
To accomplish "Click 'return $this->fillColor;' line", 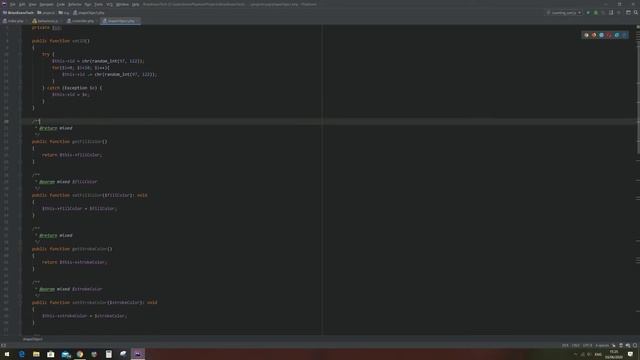I will [72, 155].
